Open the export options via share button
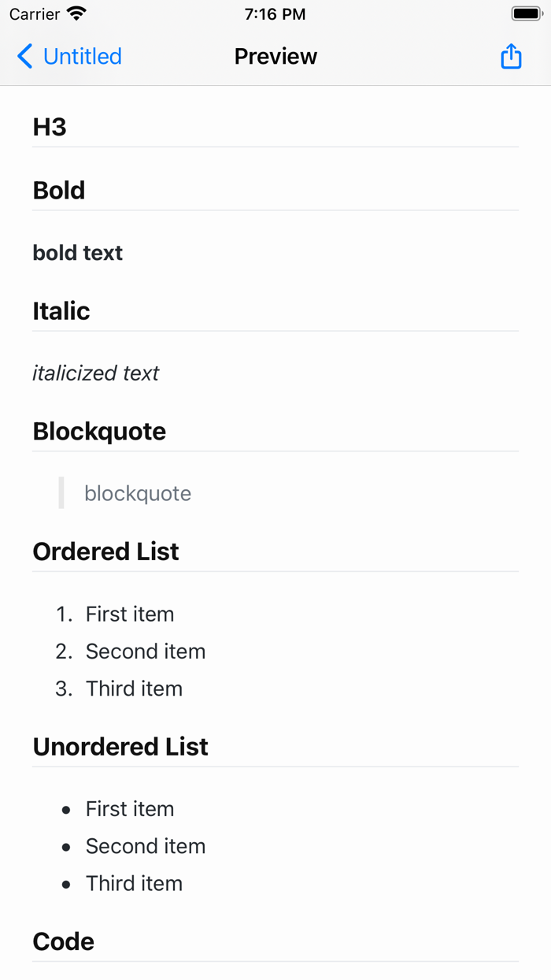The image size is (551, 980). point(510,56)
